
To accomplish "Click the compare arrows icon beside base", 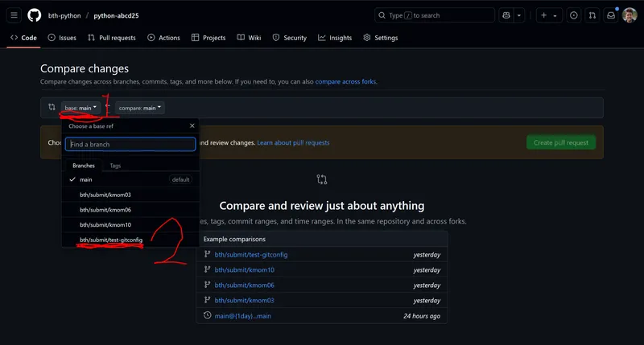I will pos(52,107).
